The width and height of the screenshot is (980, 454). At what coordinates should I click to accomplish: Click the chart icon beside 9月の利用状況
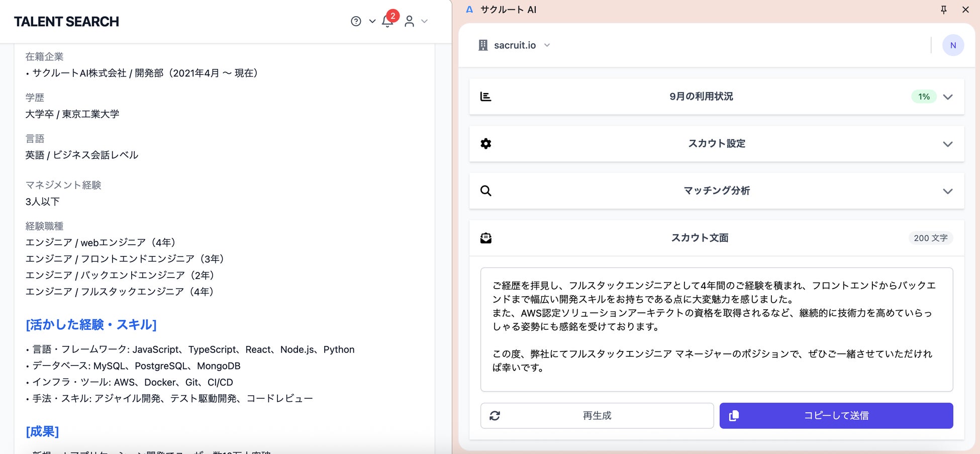pyautogui.click(x=485, y=97)
